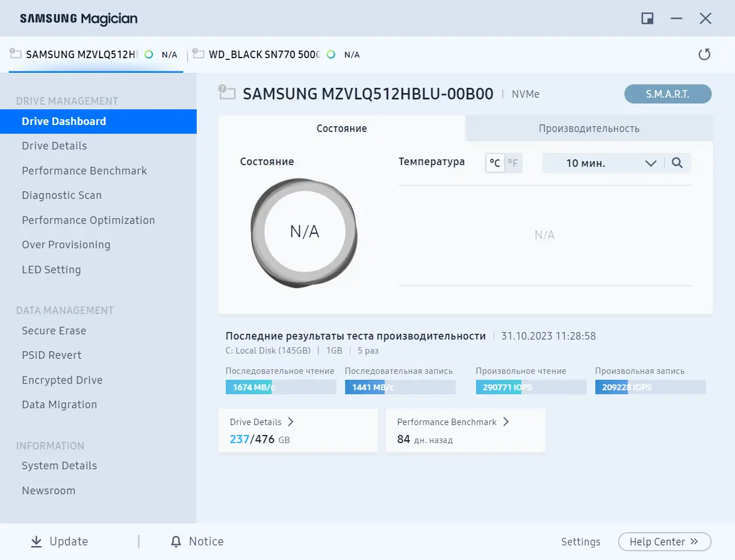Switch to the Производительность tab
The image size is (735, 560).
[x=589, y=129]
